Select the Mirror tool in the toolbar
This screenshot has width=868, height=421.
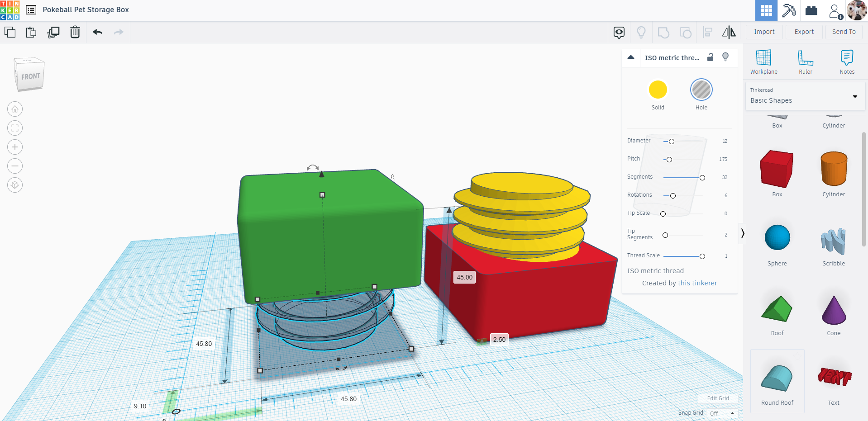click(729, 32)
